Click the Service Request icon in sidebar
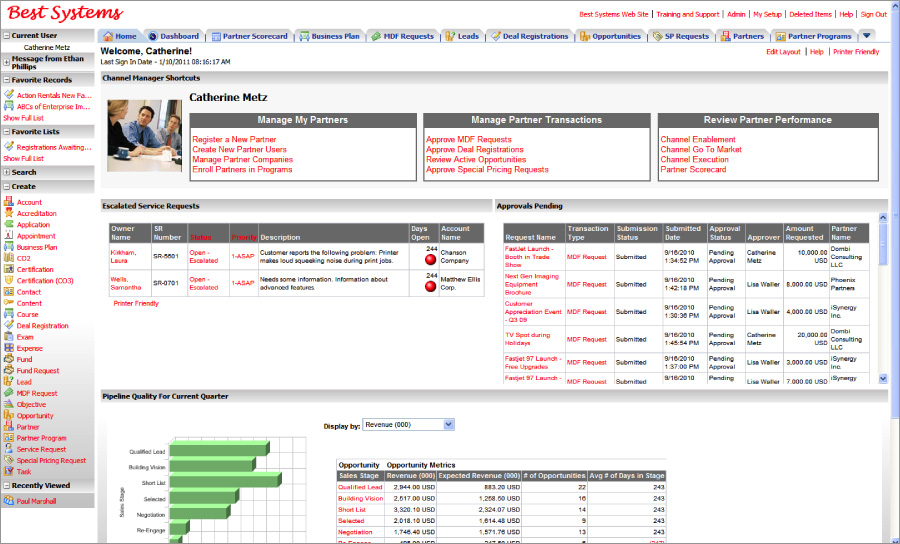The height and width of the screenshot is (544, 900). coord(8,450)
